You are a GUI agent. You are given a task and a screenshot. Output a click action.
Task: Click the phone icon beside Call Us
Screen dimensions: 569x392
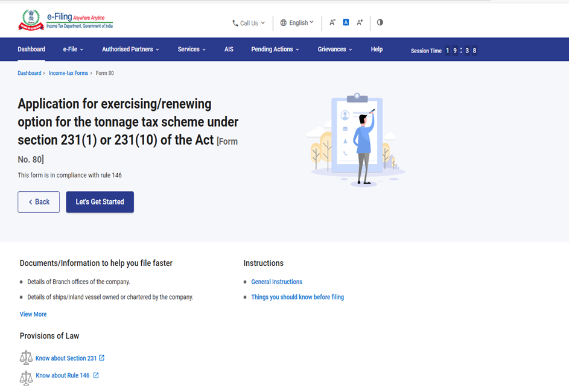[235, 24]
